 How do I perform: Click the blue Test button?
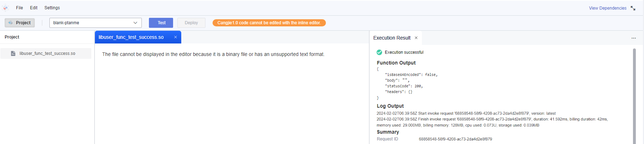pos(161,23)
